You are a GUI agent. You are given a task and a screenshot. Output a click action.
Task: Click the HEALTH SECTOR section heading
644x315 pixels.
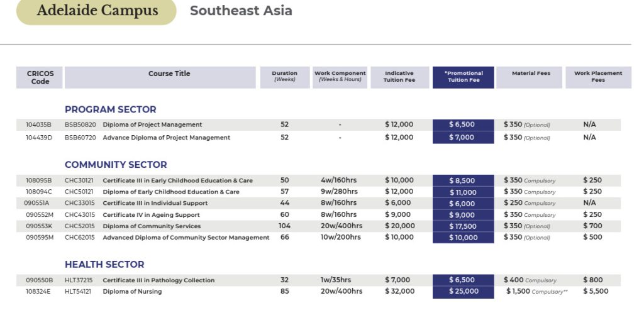pyautogui.click(x=104, y=265)
